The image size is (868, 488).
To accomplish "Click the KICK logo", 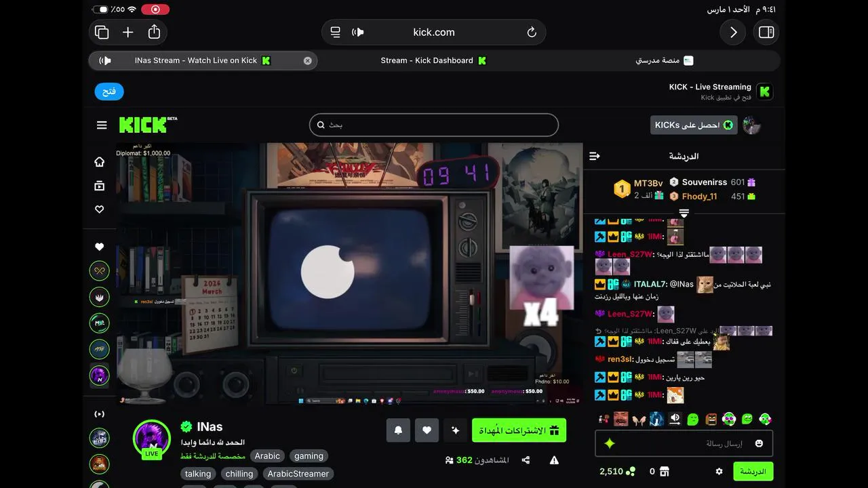I will (x=148, y=125).
